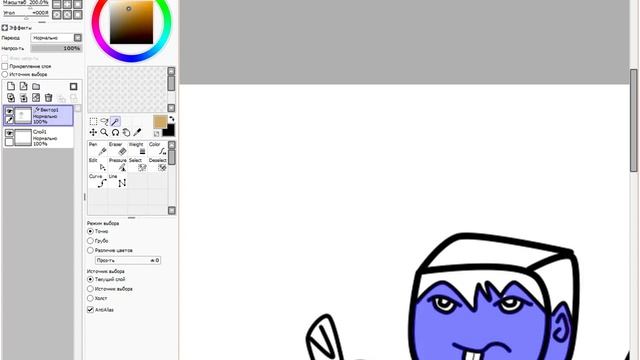Select the Различие цветов selection mode
Viewport: 640px width, 360px height.
pyautogui.click(x=90, y=250)
